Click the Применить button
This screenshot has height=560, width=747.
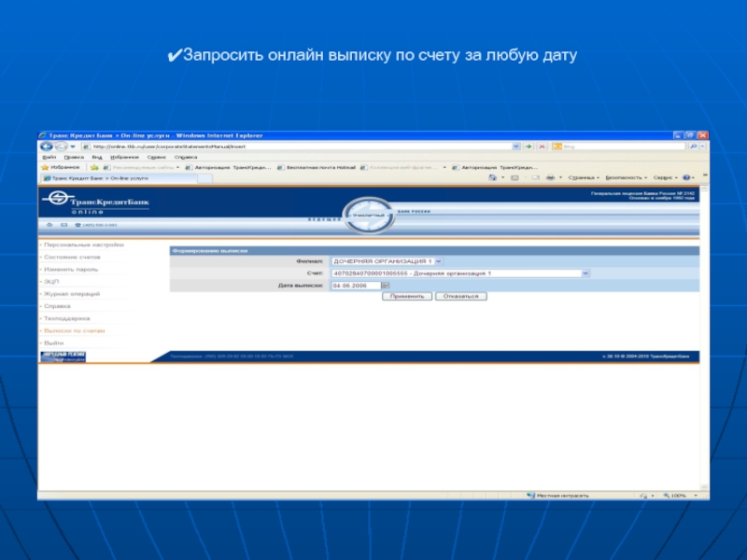pos(407,296)
